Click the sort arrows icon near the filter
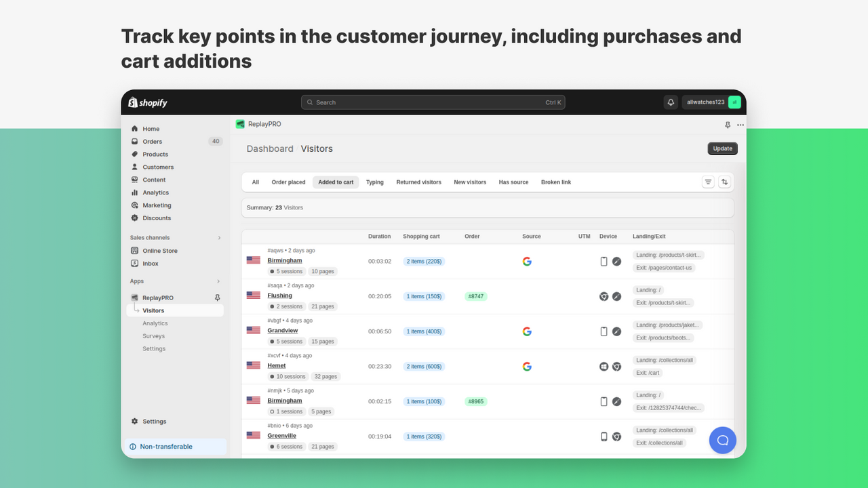This screenshot has width=868, height=488. pyautogui.click(x=725, y=182)
